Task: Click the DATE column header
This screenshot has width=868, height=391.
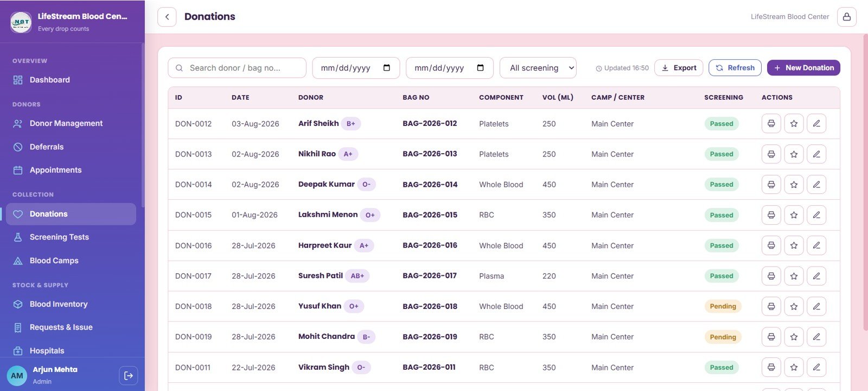Action: coord(240,98)
